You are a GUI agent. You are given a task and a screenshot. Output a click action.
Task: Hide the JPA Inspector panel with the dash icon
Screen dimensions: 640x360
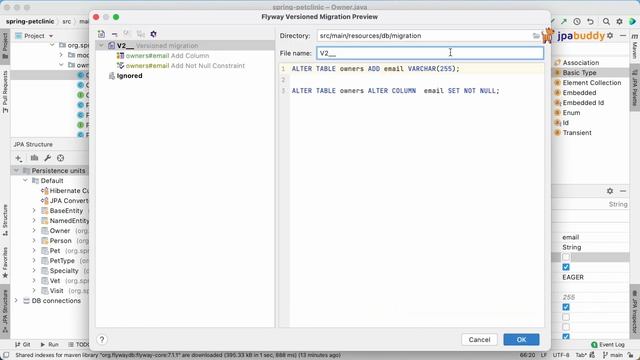point(623,191)
